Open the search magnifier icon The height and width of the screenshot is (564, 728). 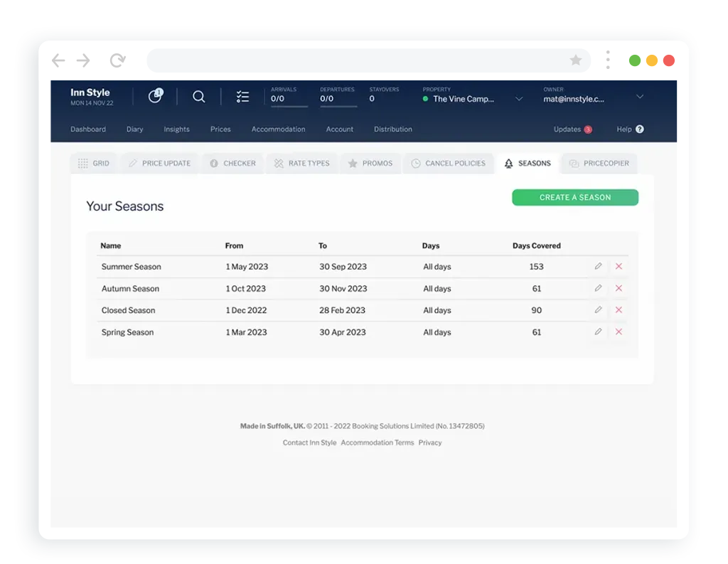tap(199, 97)
